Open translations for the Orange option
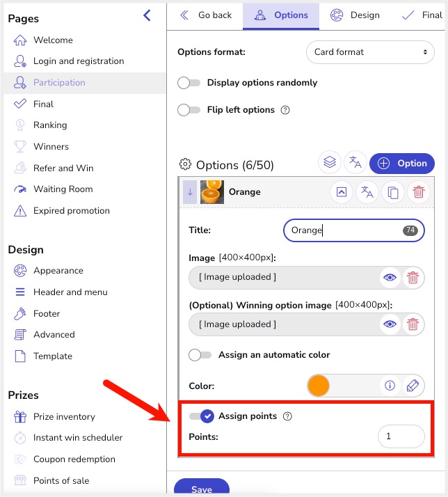The height and width of the screenshot is (497, 448). pyautogui.click(x=367, y=192)
